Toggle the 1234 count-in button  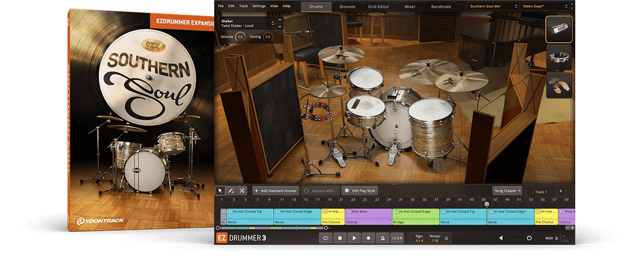click(x=396, y=238)
